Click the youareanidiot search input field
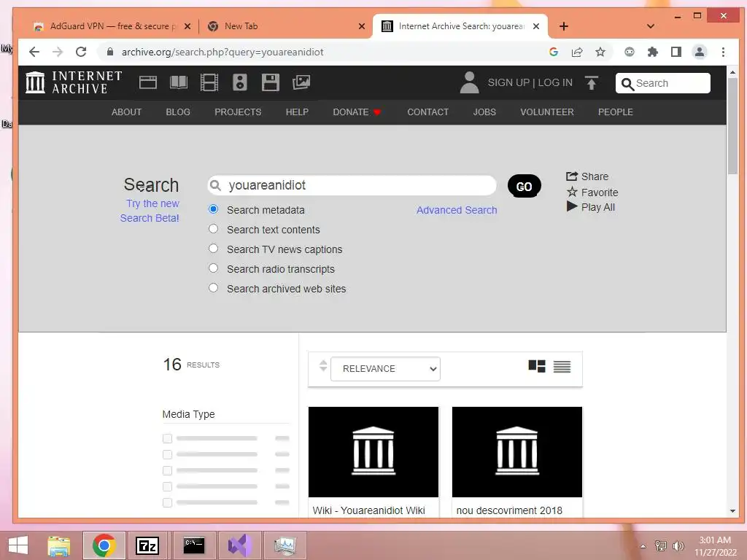Image resolution: width=747 pixels, height=560 pixels. pos(352,185)
